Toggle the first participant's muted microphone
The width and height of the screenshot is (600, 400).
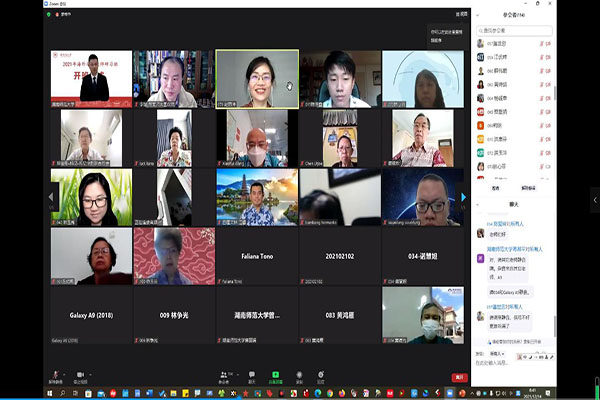tap(543, 43)
